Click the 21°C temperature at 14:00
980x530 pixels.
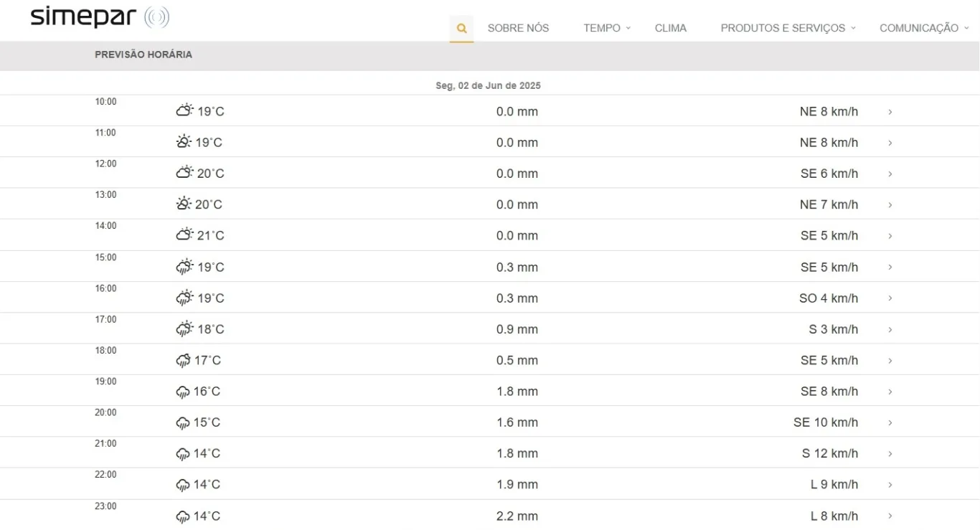[x=211, y=236]
